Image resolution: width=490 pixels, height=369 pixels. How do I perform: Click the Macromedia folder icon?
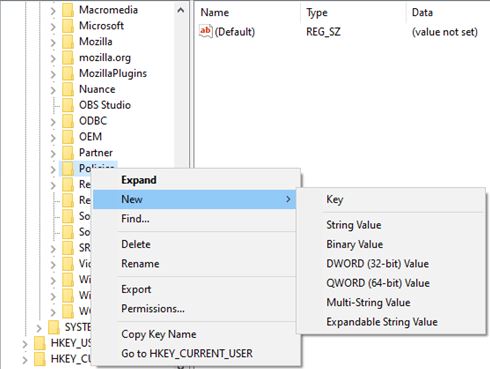click(68, 10)
